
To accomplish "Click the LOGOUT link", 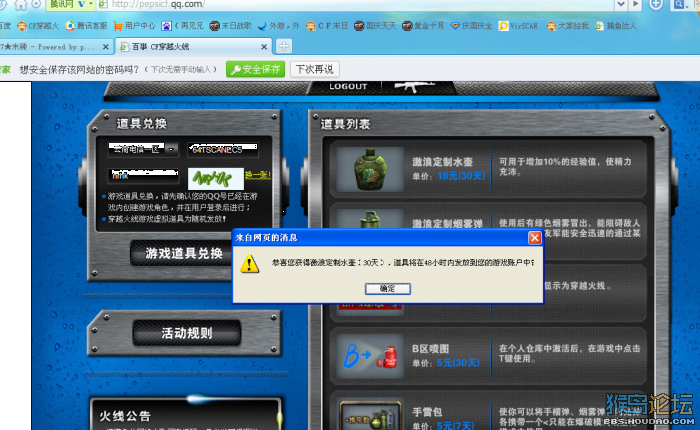I will tap(348, 87).
